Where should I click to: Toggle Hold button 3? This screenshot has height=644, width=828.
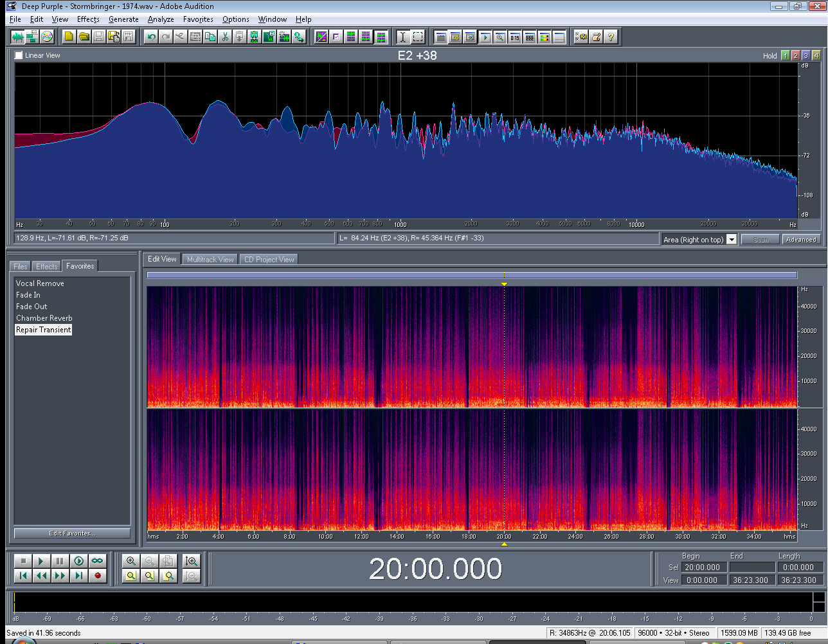pos(806,55)
